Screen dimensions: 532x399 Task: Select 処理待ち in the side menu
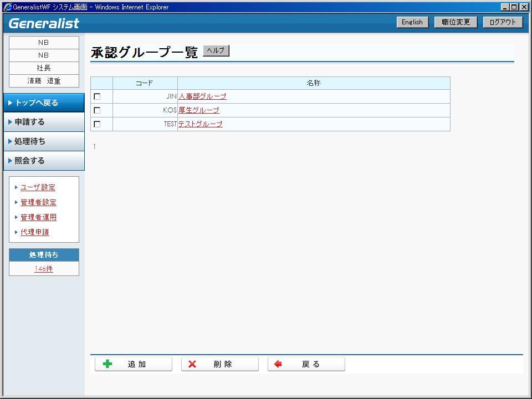pos(44,141)
